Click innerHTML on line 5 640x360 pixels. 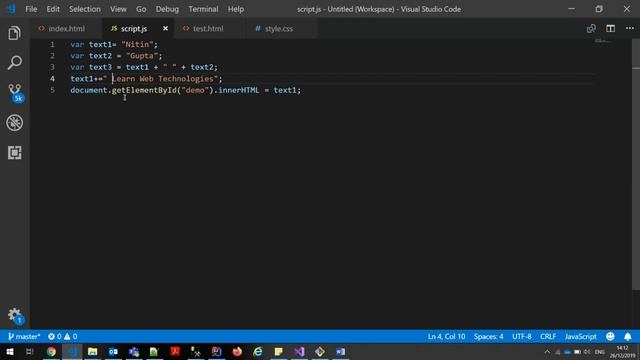[239, 90]
